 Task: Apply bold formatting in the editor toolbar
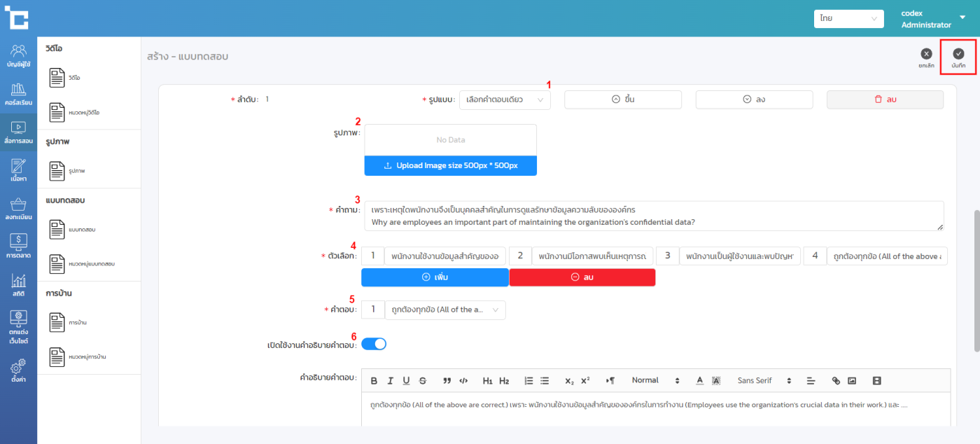(374, 381)
